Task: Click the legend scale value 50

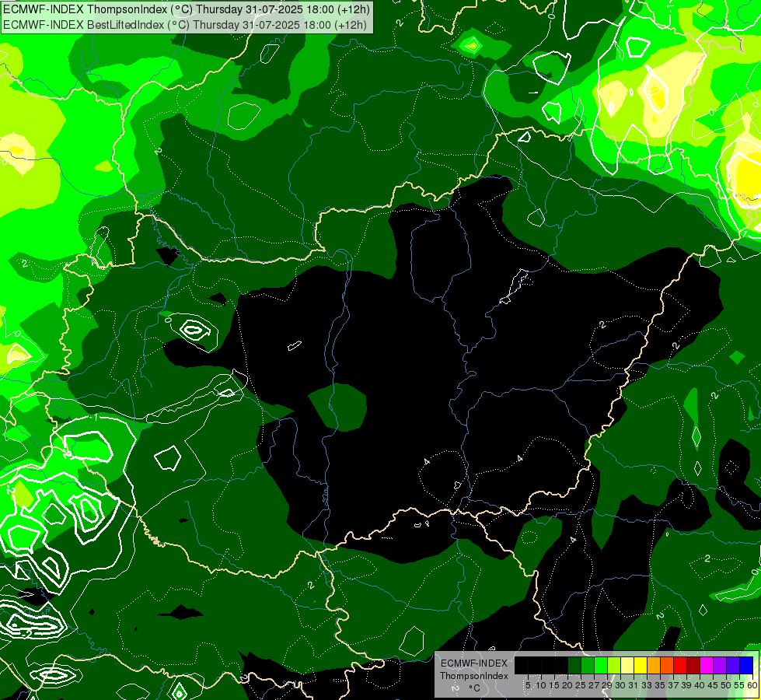Action: (x=727, y=685)
